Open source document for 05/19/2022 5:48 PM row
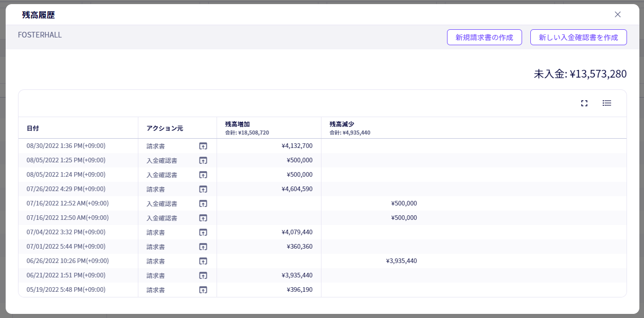The image size is (644, 318). [203, 290]
